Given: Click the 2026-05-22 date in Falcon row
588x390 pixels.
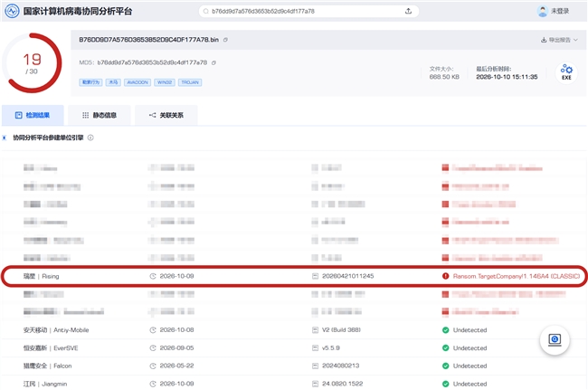Looking at the screenshot, I should pyautogui.click(x=176, y=366).
